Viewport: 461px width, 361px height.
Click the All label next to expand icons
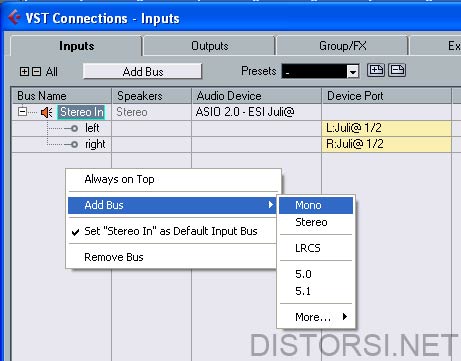click(52, 72)
